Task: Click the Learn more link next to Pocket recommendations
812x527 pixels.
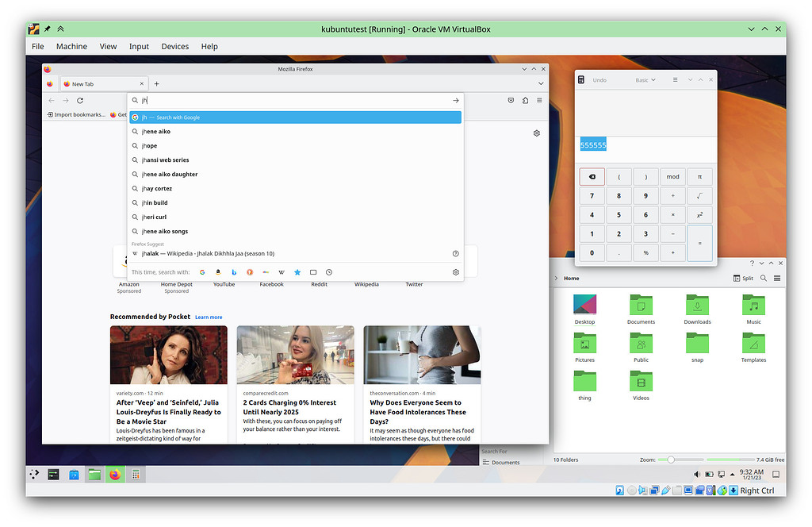Action: tap(208, 317)
